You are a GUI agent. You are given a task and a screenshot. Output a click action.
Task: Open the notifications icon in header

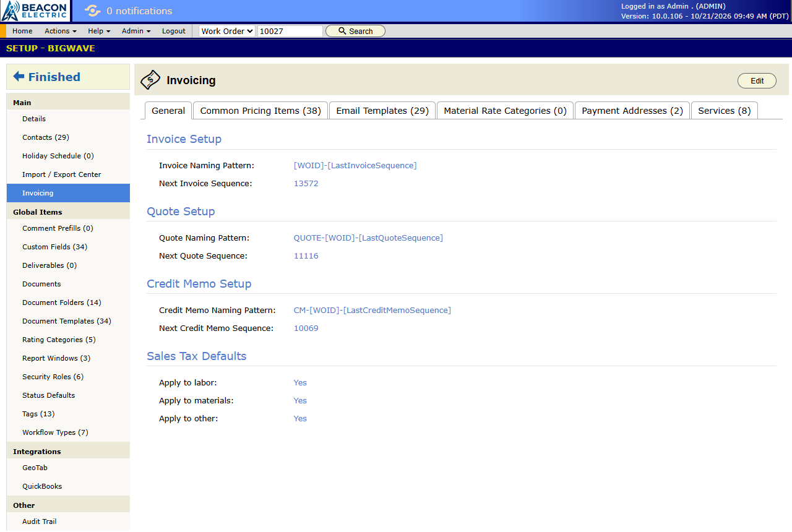(92, 11)
